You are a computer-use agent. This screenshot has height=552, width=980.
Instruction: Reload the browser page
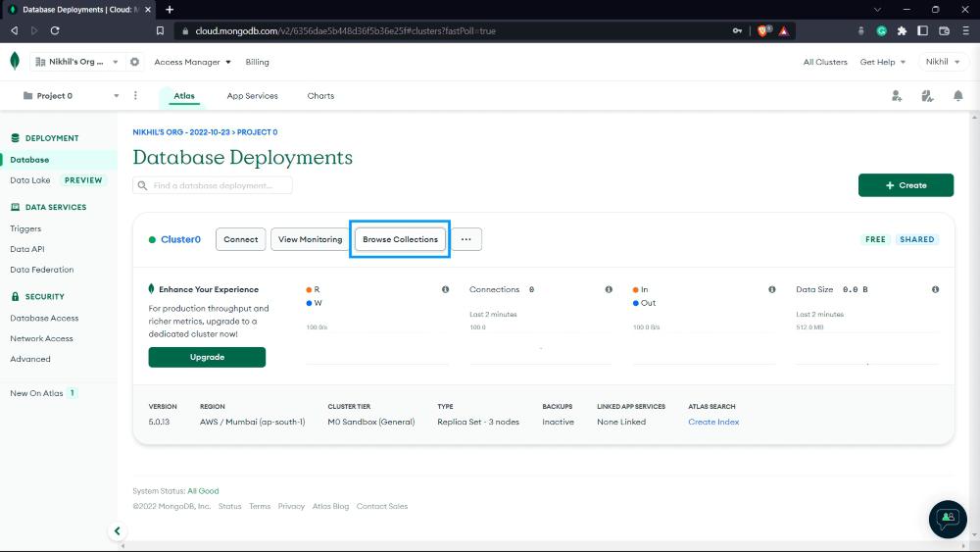coord(55,30)
